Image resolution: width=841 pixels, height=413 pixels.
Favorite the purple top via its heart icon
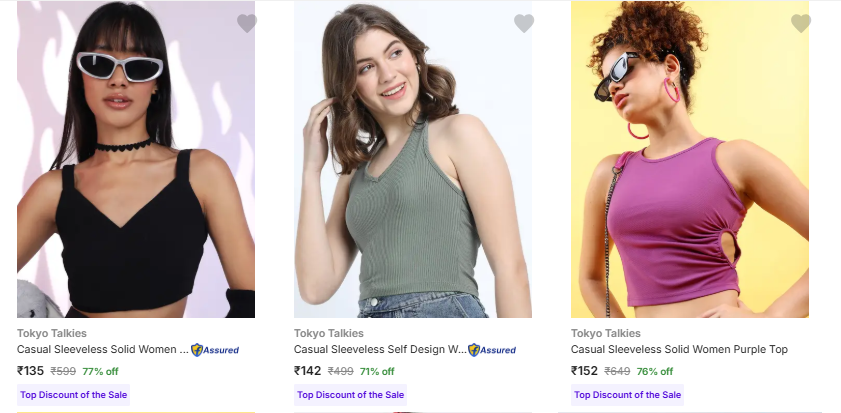pos(801,23)
